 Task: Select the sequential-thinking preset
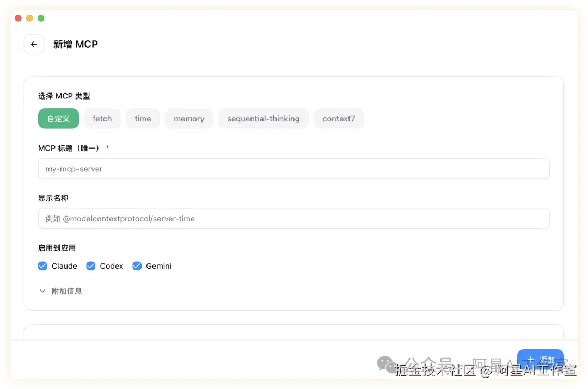[264, 119]
